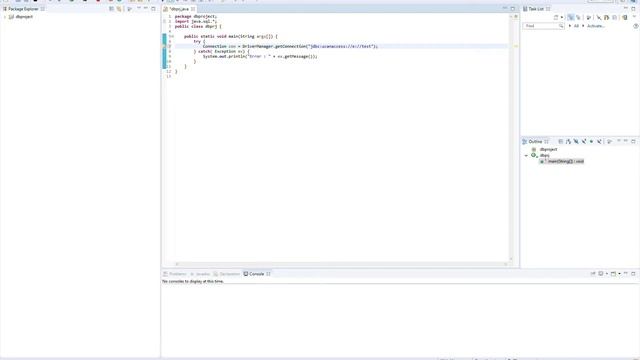Click the Pin Console icon
Image resolution: width=640 pixels, height=360 pixels.
click(x=593, y=274)
